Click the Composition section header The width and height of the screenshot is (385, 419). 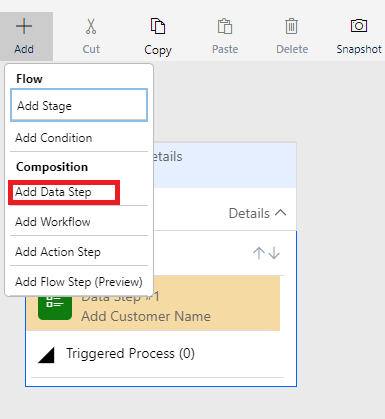coord(52,167)
